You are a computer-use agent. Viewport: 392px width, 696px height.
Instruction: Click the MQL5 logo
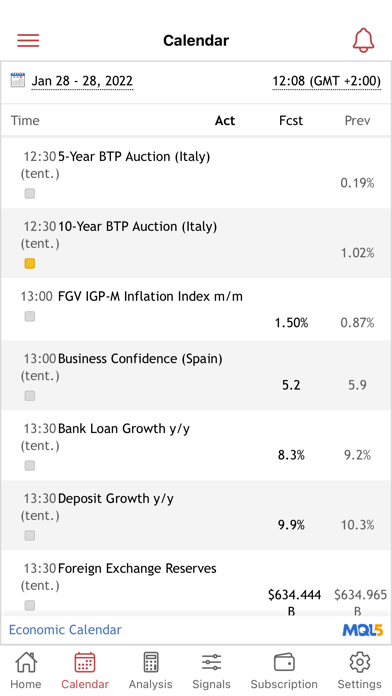coord(363,630)
